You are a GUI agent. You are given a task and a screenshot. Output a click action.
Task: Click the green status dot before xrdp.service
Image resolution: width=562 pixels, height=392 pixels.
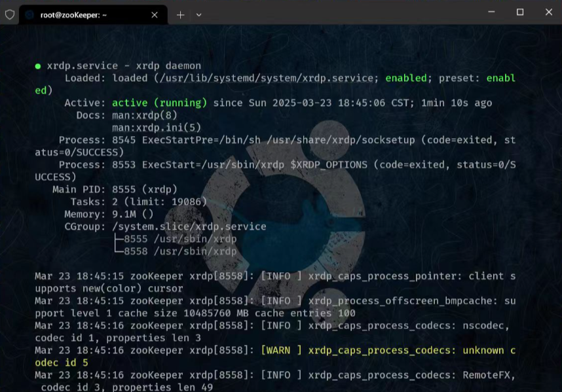click(38, 66)
